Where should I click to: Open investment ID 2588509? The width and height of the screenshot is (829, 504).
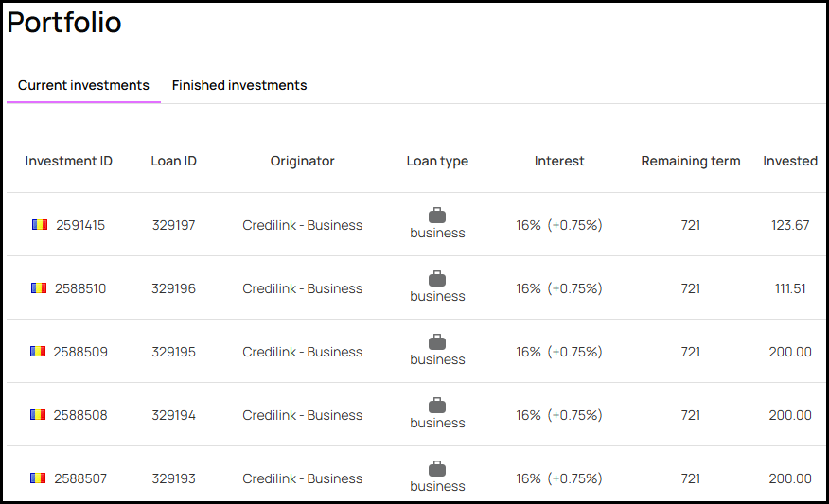tap(80, 352)
